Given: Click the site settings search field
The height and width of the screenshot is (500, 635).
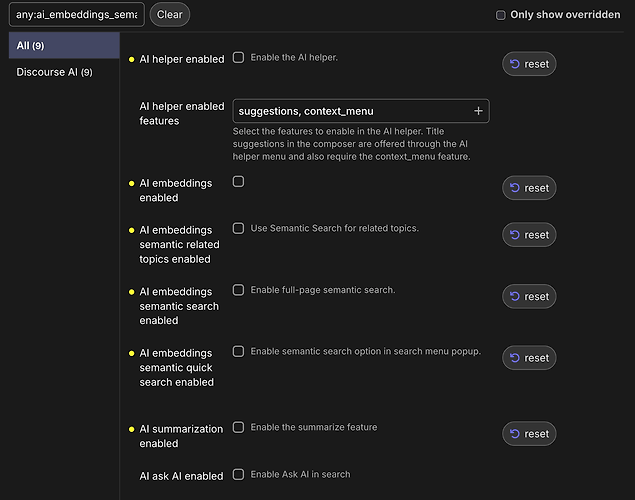Looking at the screenshot, I should click(77, 15).
